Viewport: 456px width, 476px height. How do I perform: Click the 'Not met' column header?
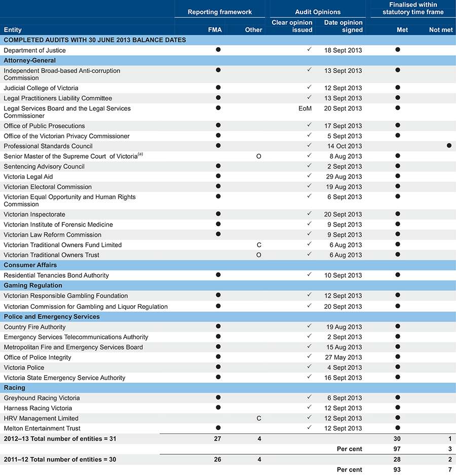coord(441,30)
